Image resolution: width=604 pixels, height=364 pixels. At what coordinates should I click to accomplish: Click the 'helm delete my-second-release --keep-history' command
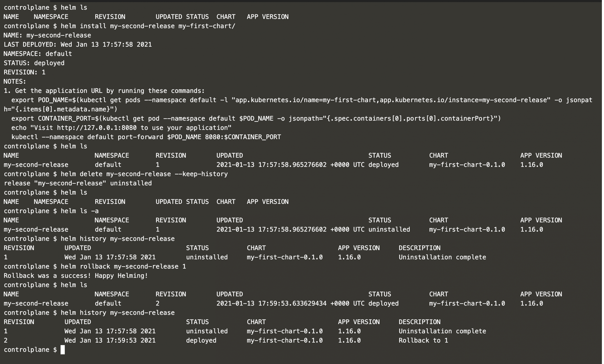pyautogui.click(x=144, y=174)
